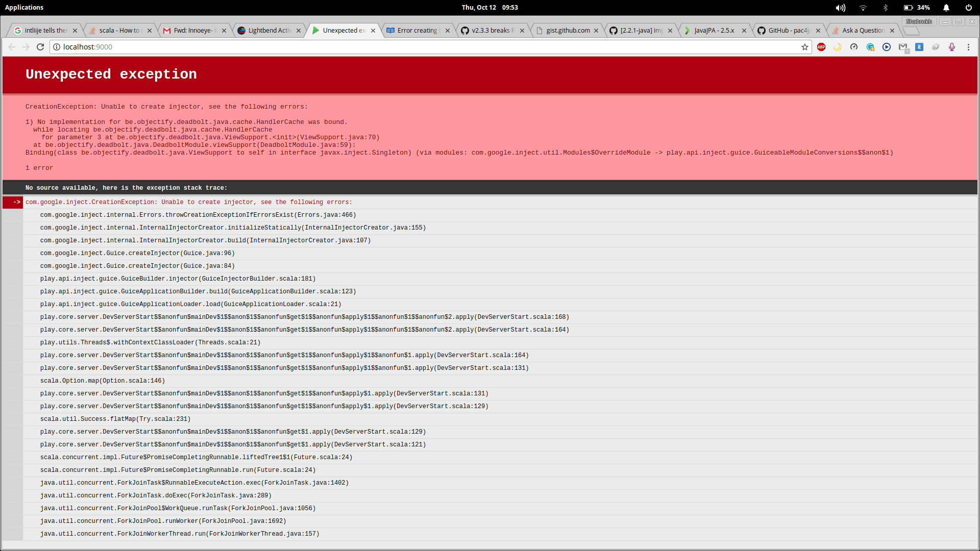
Task: Click the Wi-Fi status indicator dropdown
Action: tap(863, 7)
